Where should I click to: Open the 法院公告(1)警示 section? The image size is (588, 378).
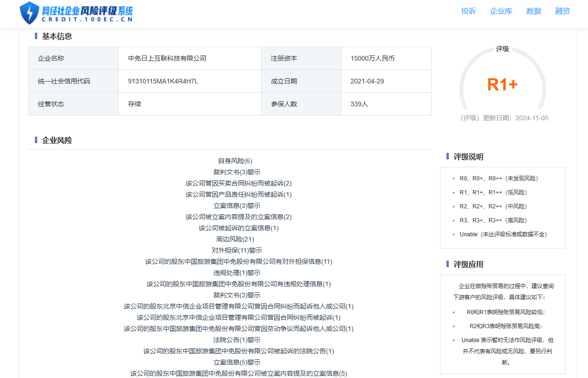237,340
